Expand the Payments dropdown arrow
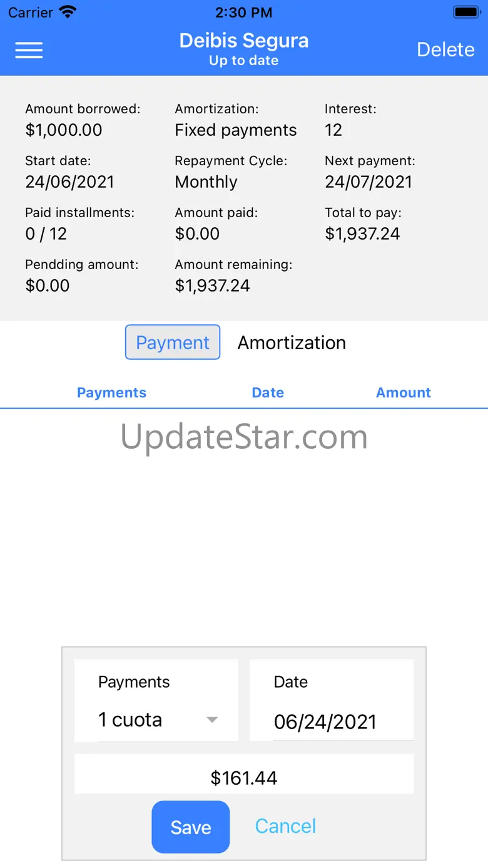Screen dimensions: 488x868 pos(212,720)
